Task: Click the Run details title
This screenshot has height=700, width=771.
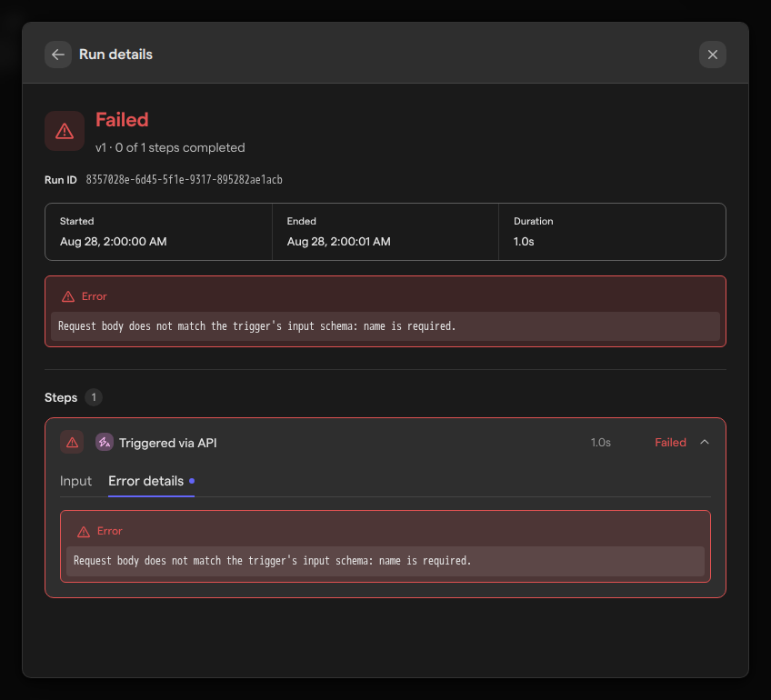Action: pos(116,55)
